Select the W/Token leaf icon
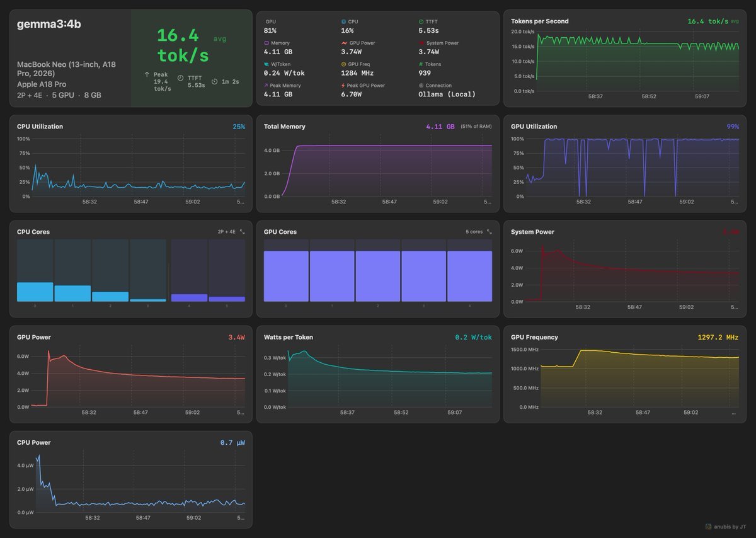This screenshot has height=538, width=756. tap(266, 64)
